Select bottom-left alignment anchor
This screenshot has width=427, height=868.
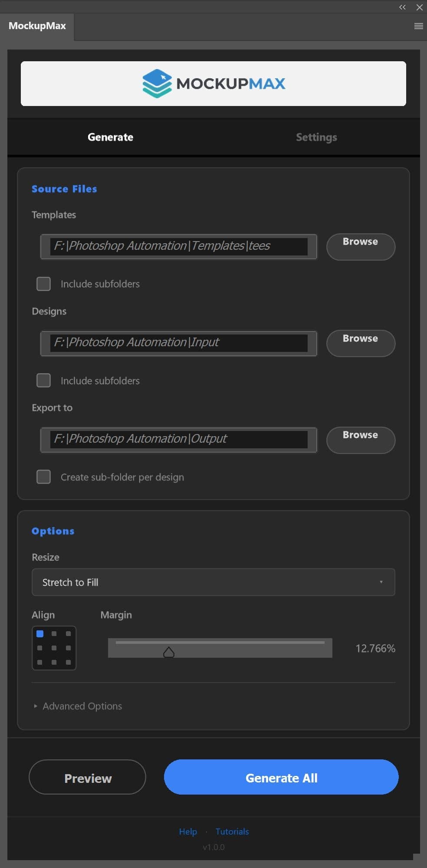point(40,662)
